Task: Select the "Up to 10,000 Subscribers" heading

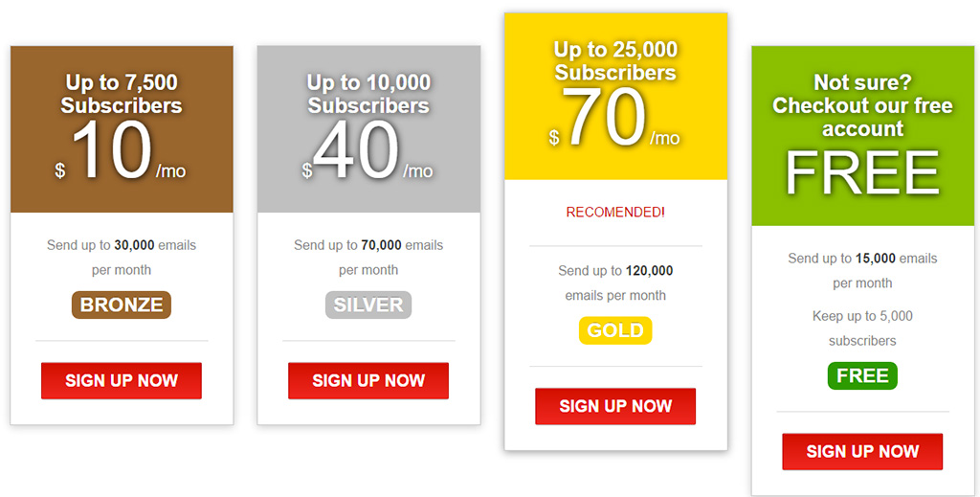Action: 368,94
